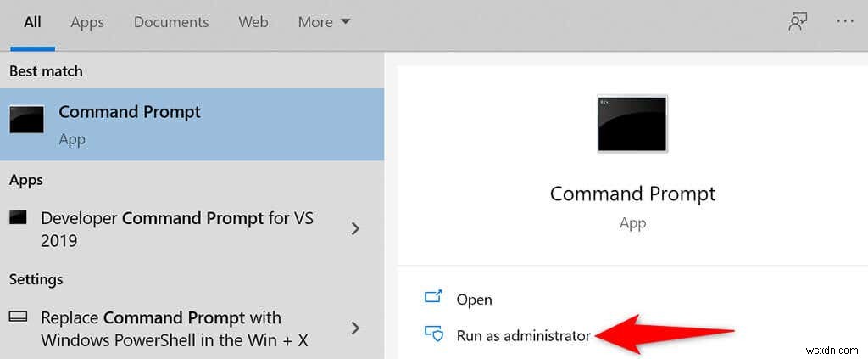The height and width of the screenshot is (359, 868).
Task: Expand the Replace Command Prompt setting chevron
Action: click(356, 328)
